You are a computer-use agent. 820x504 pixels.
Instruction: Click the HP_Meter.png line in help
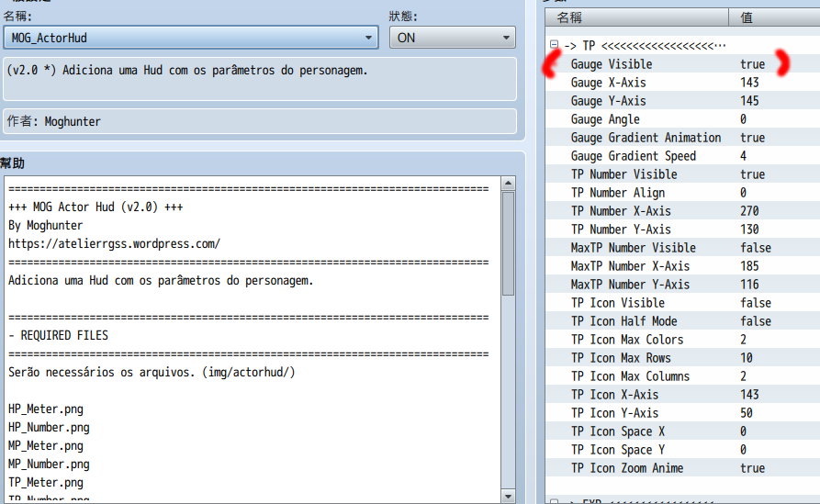[46, 409]
